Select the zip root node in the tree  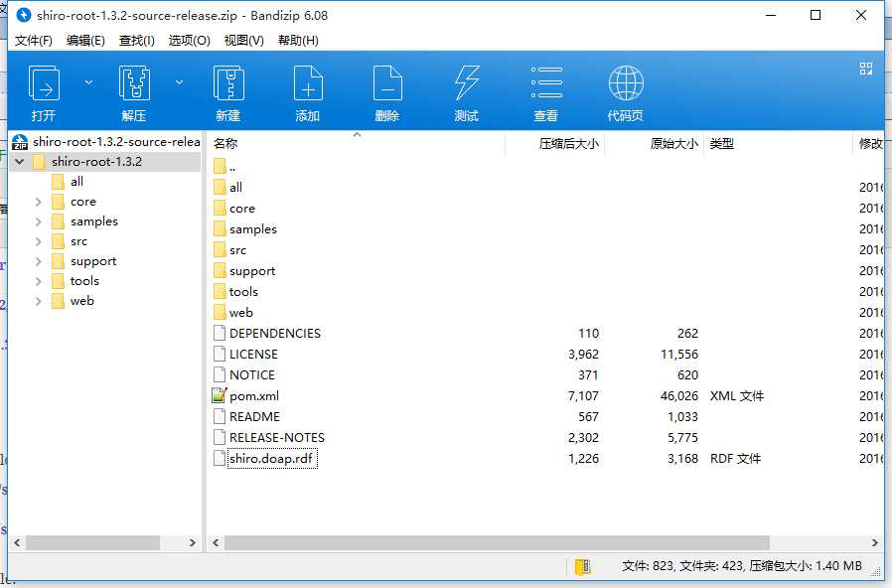pyautogui.click(x=106, y=142)
